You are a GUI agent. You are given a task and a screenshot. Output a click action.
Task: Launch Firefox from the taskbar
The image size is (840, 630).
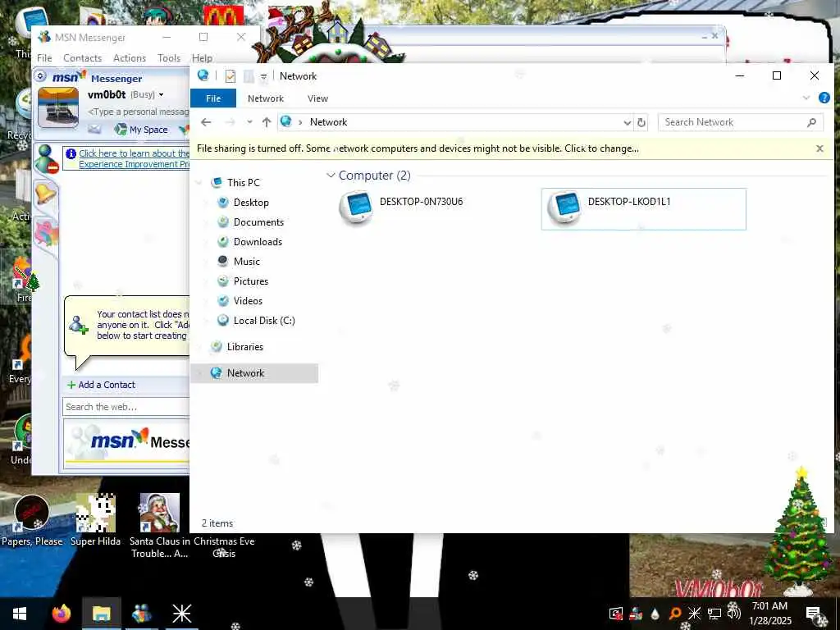coord(61,614)
